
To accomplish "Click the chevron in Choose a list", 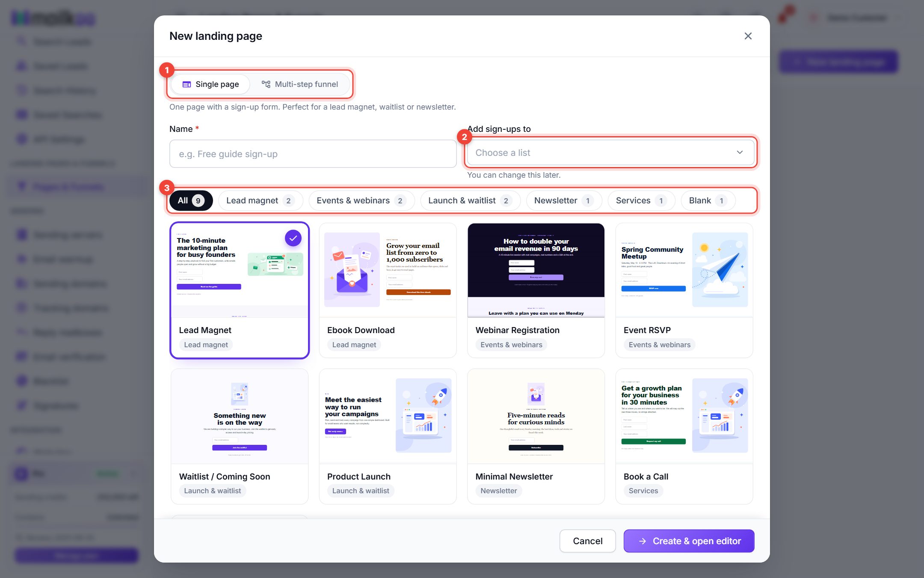I will (740, 152).
